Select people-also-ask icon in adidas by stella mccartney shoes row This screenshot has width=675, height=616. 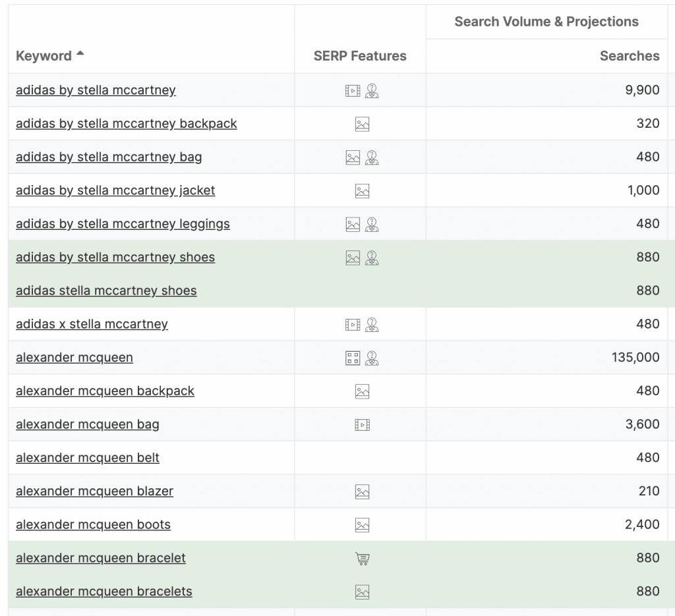click(x=372, y=258)
